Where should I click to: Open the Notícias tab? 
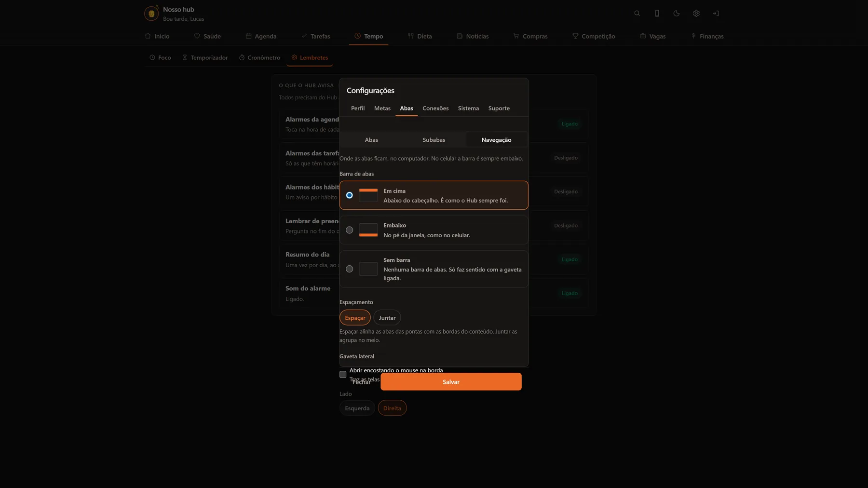(473, 36)
